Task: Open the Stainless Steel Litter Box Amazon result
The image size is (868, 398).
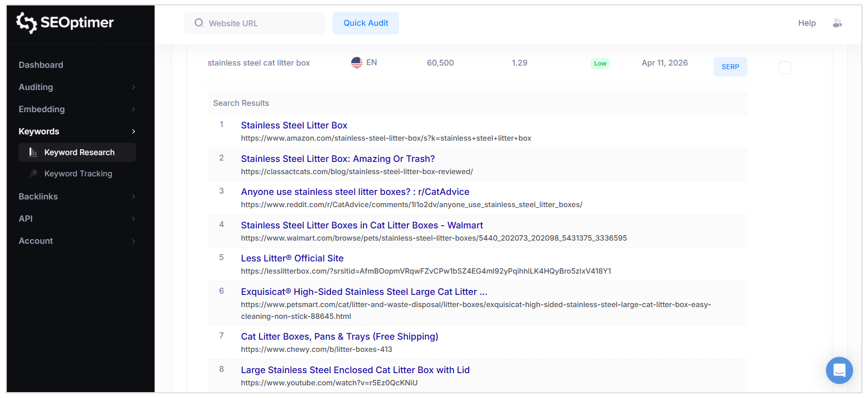Action: pos(294,125)
